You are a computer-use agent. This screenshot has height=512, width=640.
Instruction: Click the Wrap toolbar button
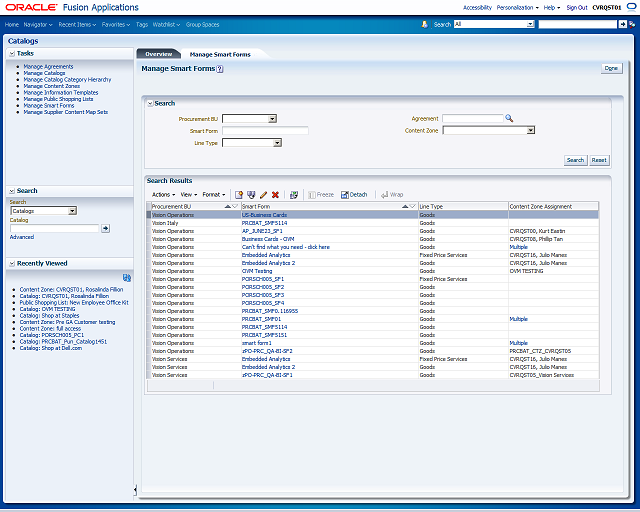coord(392,195)
